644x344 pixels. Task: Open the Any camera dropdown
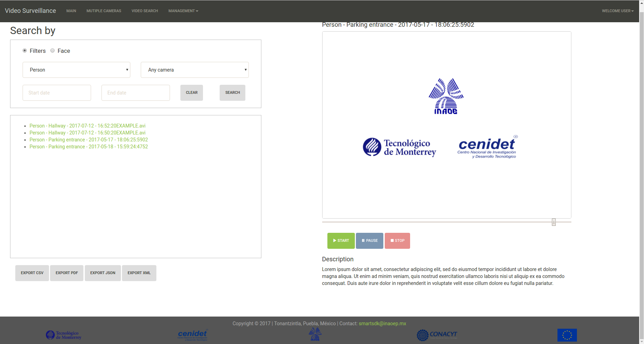tap(195, 70)
